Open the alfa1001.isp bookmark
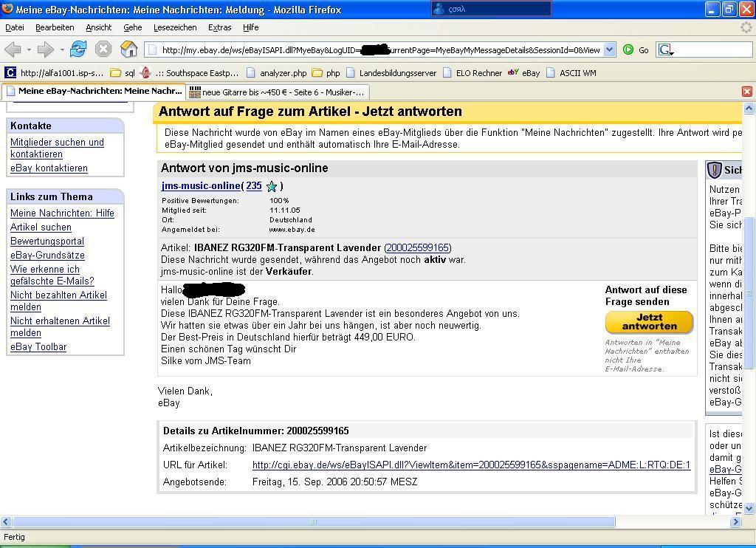This screenshot has height=548, width=756. click(54, 73)
